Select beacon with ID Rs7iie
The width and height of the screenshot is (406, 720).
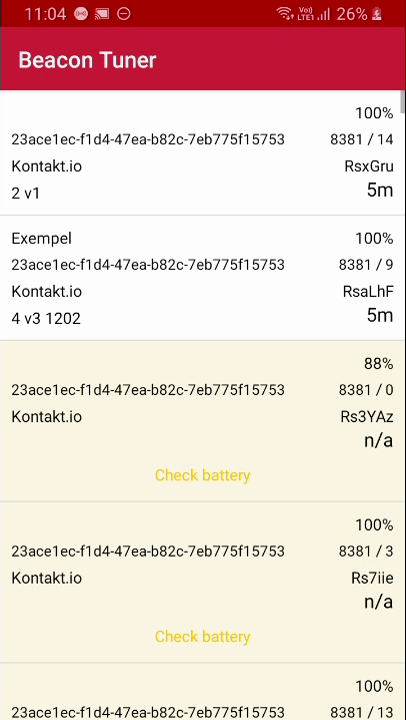202,582
